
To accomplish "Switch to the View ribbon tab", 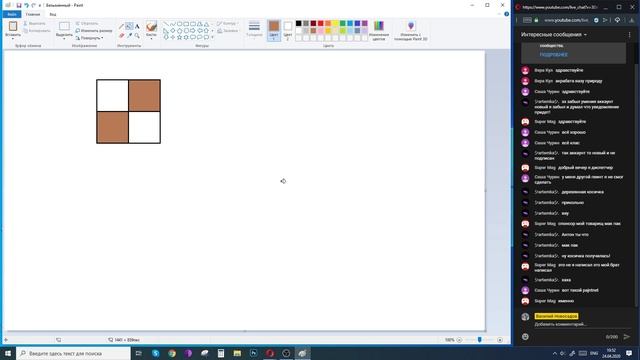I will (53, 14).
